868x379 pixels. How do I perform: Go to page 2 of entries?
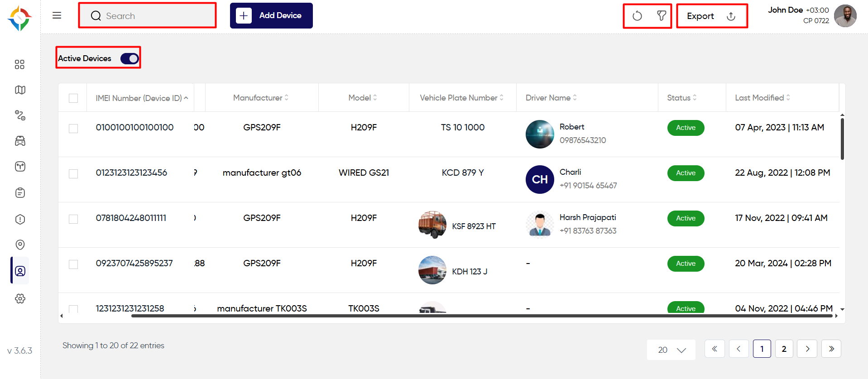coord(784,349)
